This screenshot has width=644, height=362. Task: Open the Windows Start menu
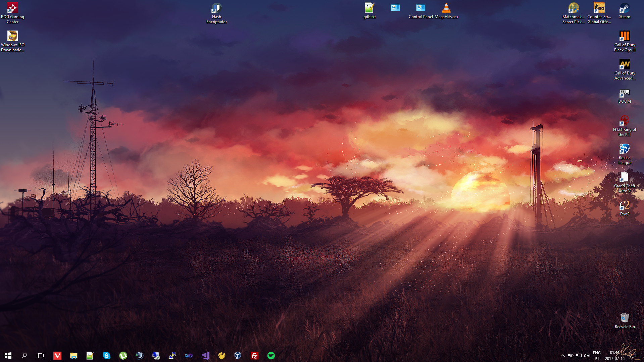(x=8, y=355)
